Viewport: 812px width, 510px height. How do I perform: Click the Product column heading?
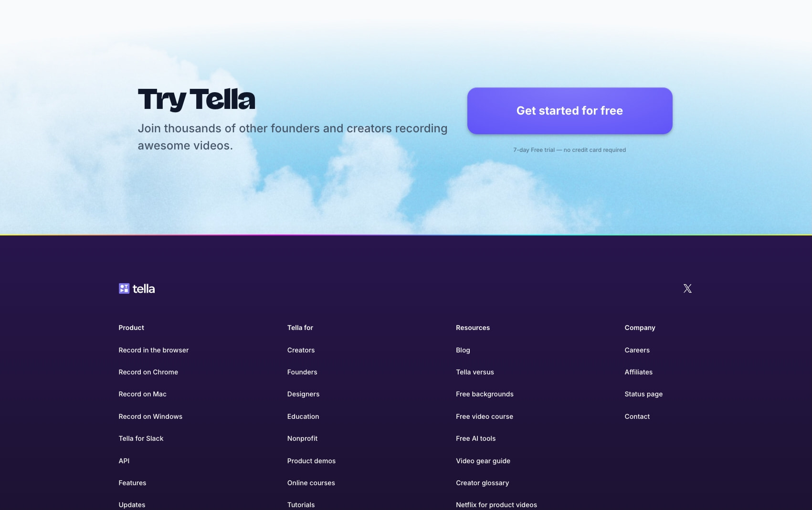tap(131, 328)
